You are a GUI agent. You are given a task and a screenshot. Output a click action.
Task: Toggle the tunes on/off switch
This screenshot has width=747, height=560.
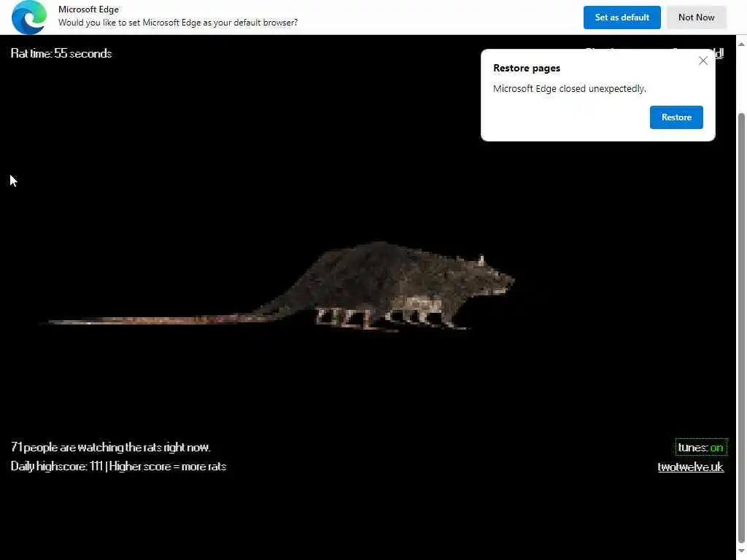point(701,447)
